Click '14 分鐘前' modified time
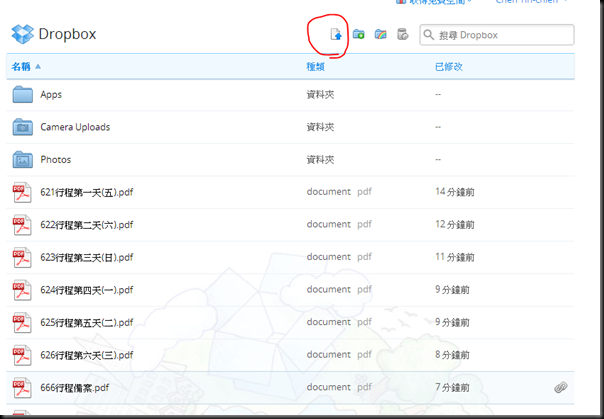604x419 pixels. pyautogui.click(x=455, y=192)
